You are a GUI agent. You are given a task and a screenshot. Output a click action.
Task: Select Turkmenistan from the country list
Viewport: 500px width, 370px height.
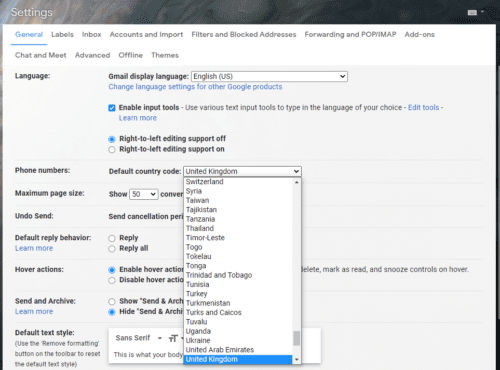tap(238, 303)
